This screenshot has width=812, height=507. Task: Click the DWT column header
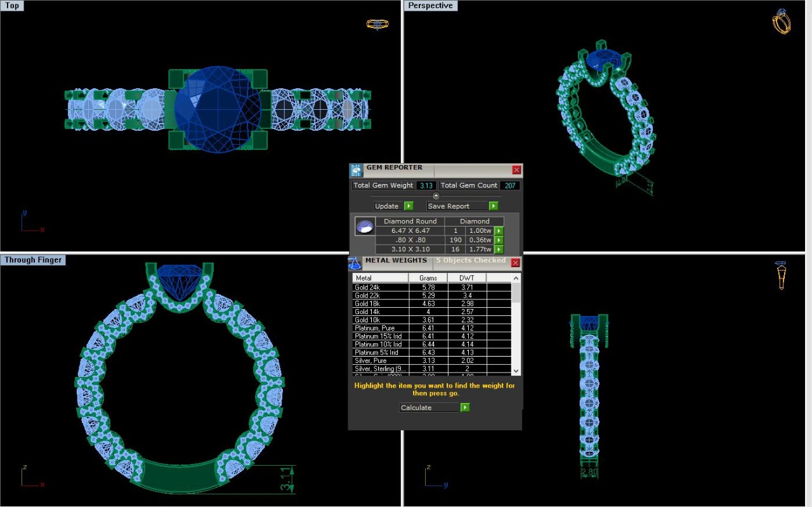coord(466,278)
